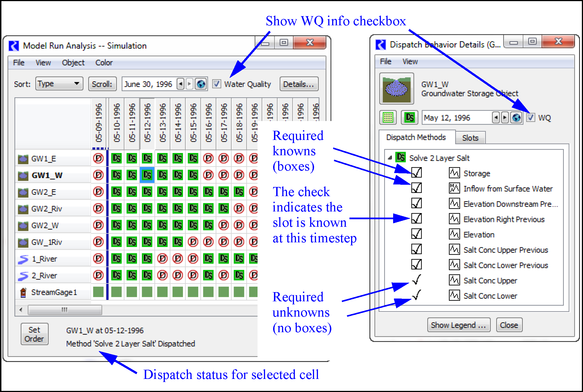This screenshot has width=583, height=392.
Task: Select dispatched cell for GW1_E on 05-10-1996
Action: pos(116,159)
